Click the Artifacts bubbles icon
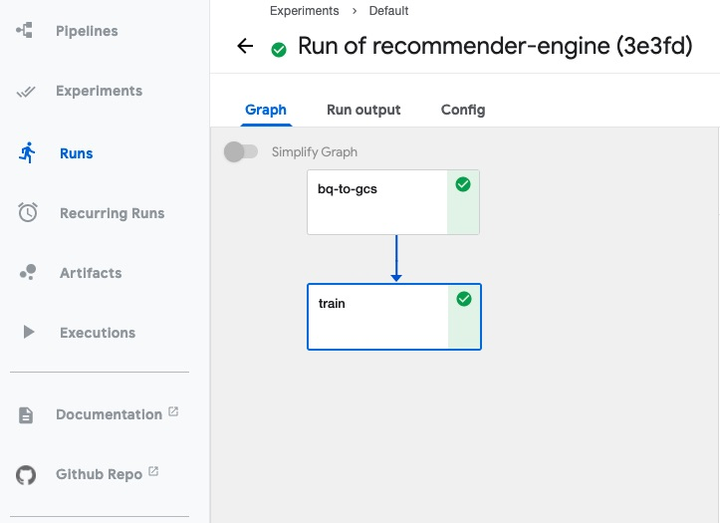The image size is (720, 523). 28,272
